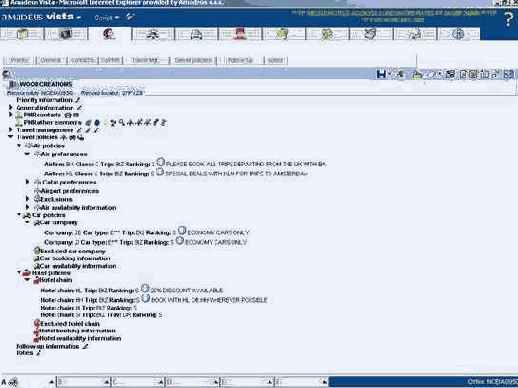The height and width of the screenshot is (388, 518).
Task: Click the globe icon in top toolbar
Action: pos(459,34)
